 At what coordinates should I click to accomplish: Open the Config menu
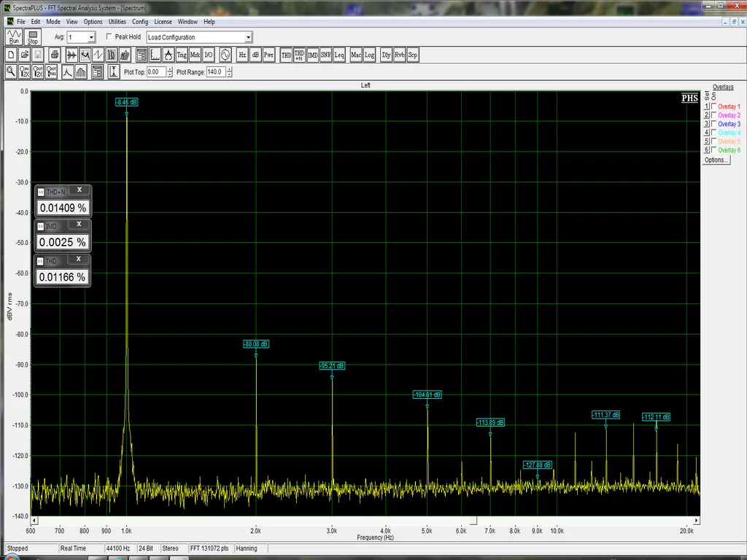(x=140, y=22)
